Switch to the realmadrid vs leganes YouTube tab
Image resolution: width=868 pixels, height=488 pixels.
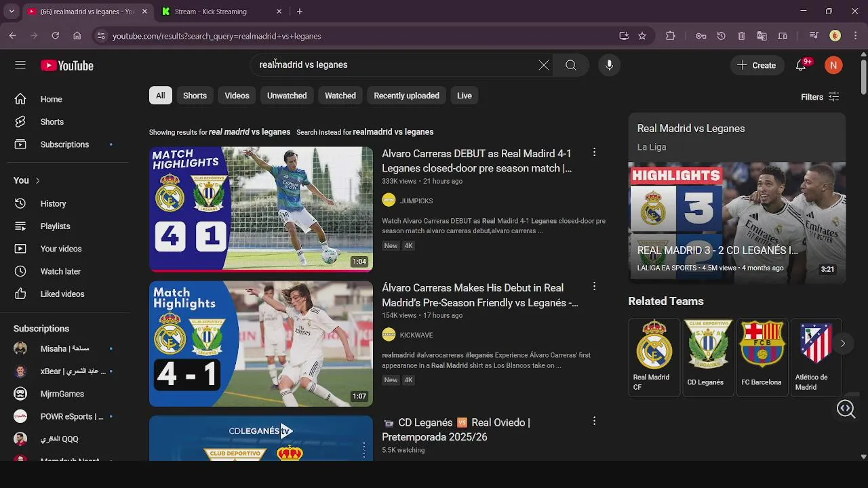[x=87, y=12]
